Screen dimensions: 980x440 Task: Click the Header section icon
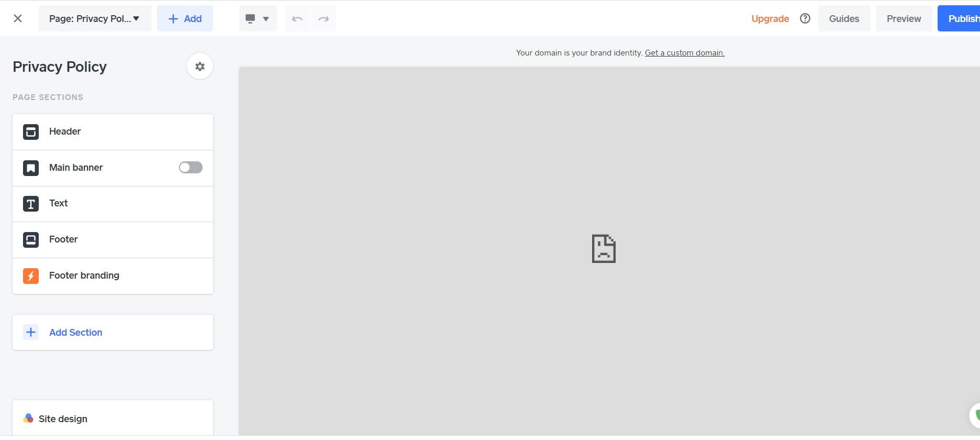(x=31, y=131)
